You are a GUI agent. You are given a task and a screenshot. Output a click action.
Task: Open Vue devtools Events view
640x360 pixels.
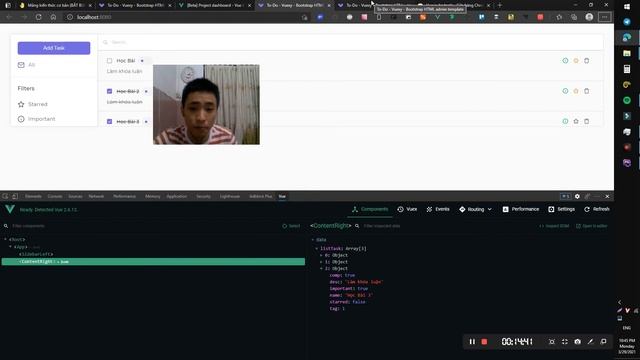438,209
